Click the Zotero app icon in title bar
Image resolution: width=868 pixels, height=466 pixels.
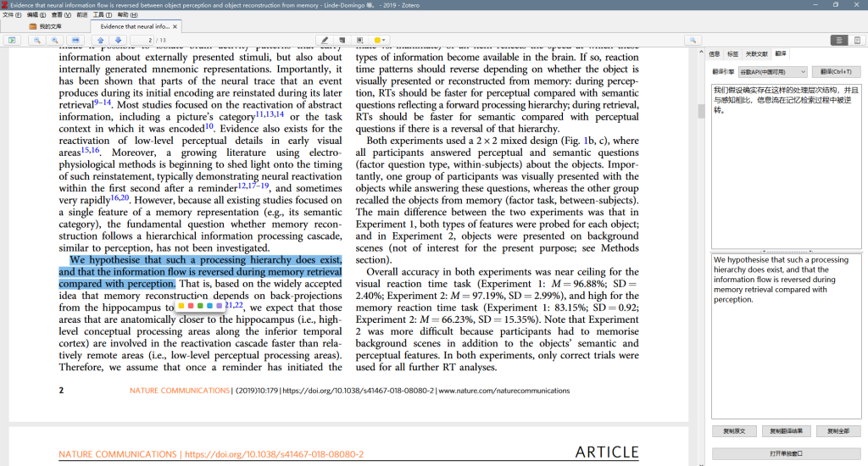click(4, 5)
